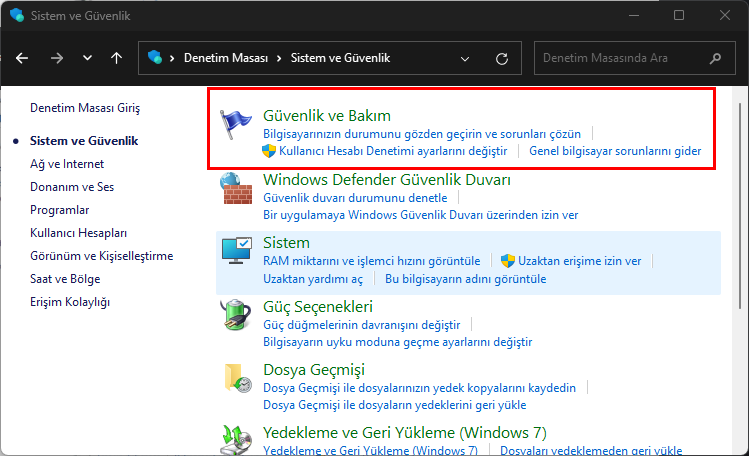Click the Sistem monitor icon
749x456 pixels.
(x=236, y=252)
